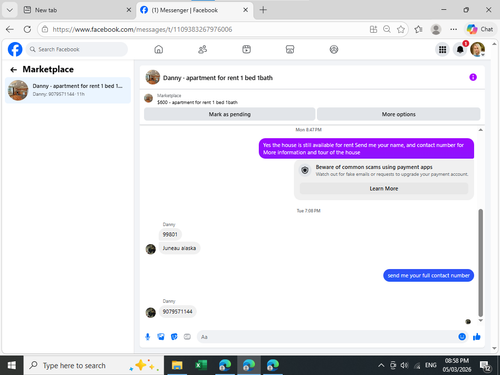
Task: Open the $600 apartment listing link
Action: coord(197,102)
